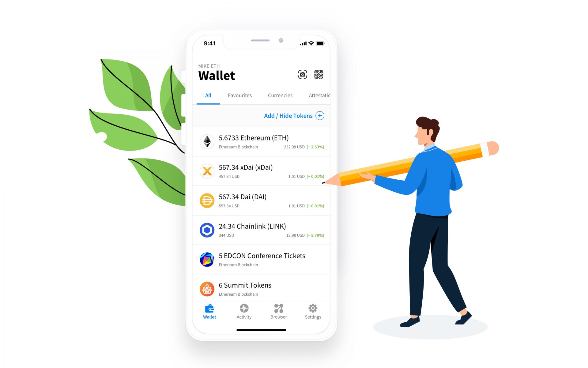Switch to the Favourites tab
This screenshot has height=368, width=588.
tap(239, 95)
